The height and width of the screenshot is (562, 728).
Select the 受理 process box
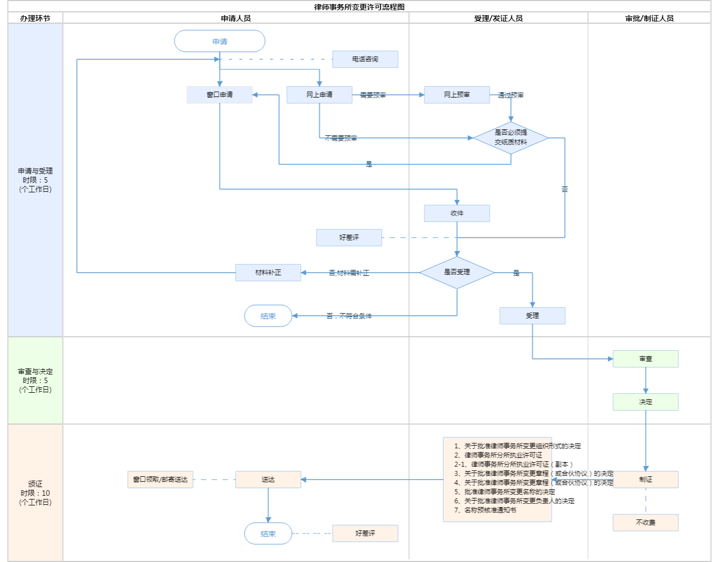[532, 316]
